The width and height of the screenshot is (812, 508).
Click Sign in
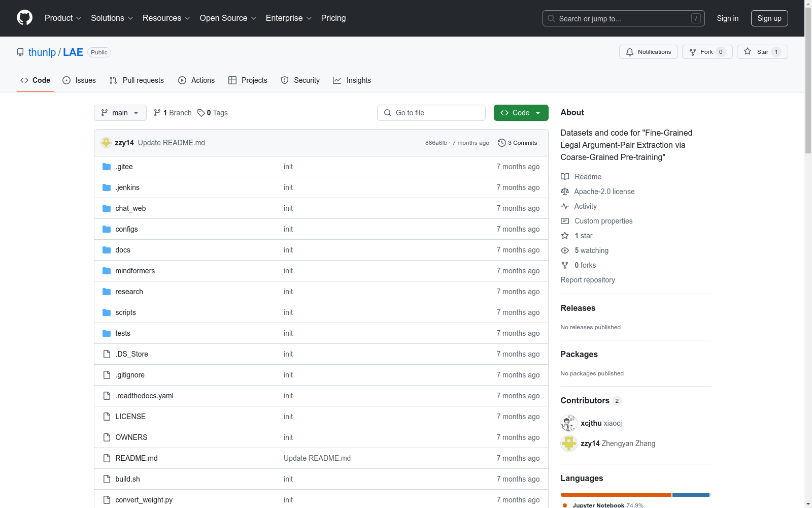coord(728,18)
